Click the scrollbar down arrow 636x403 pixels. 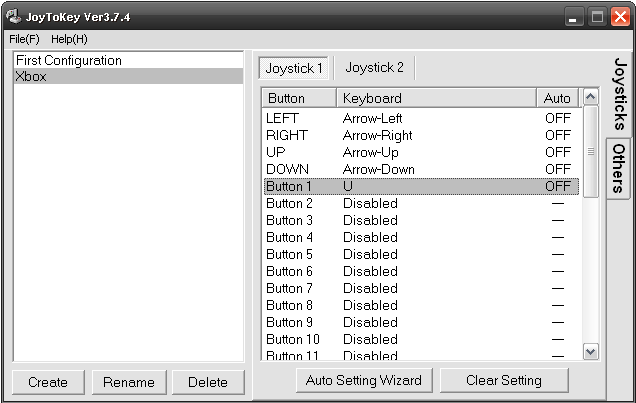(591, 352)
